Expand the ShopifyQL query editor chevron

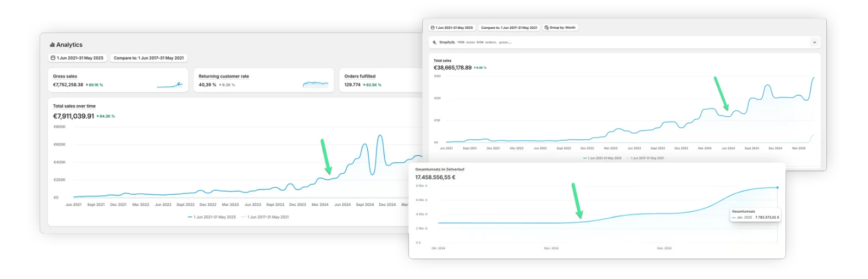click(814, 42)
